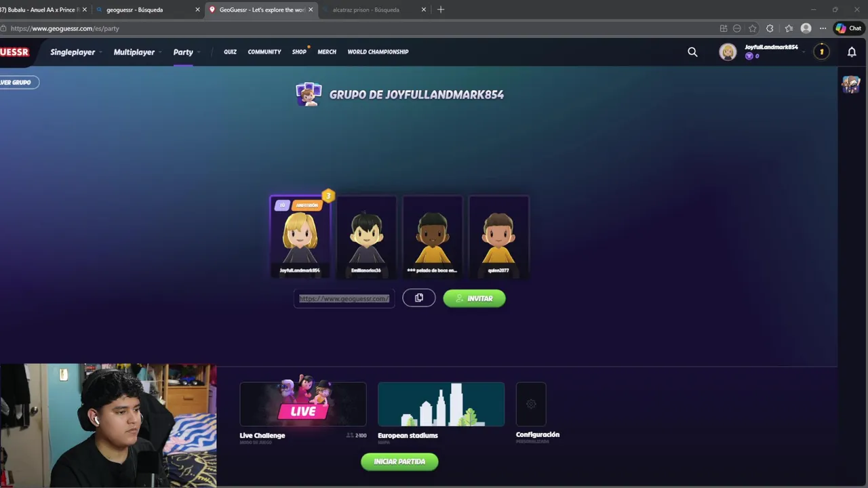The width and height of the screenshot is (868, 488).
Task: Click the JoyfulLandmark854 host player card
Action: pos(300,237)
